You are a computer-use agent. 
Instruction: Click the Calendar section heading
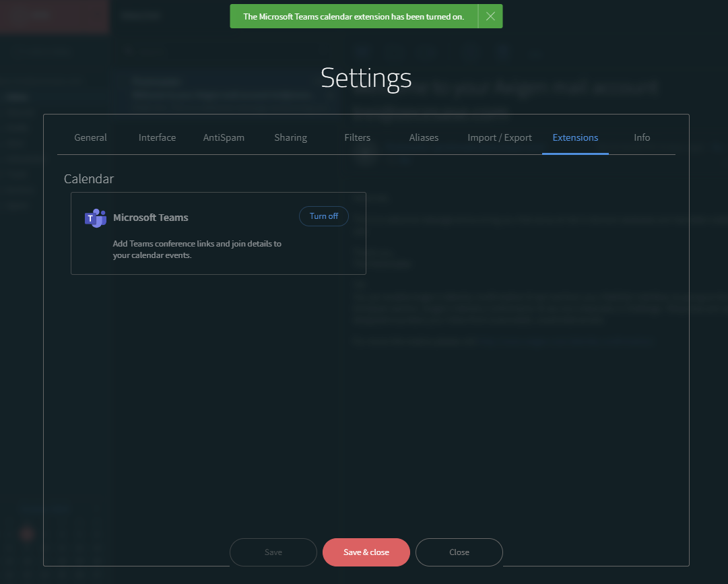(x=89, y=179)
